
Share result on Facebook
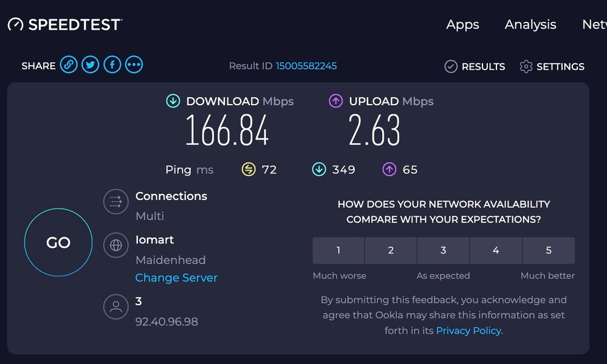112,65
